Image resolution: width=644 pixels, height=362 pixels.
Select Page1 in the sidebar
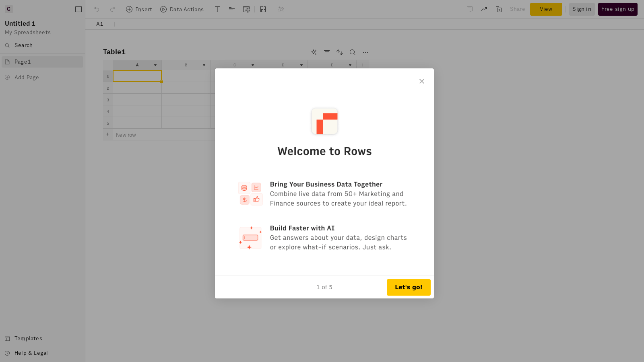pyautogui.click(x=42, y=62)
